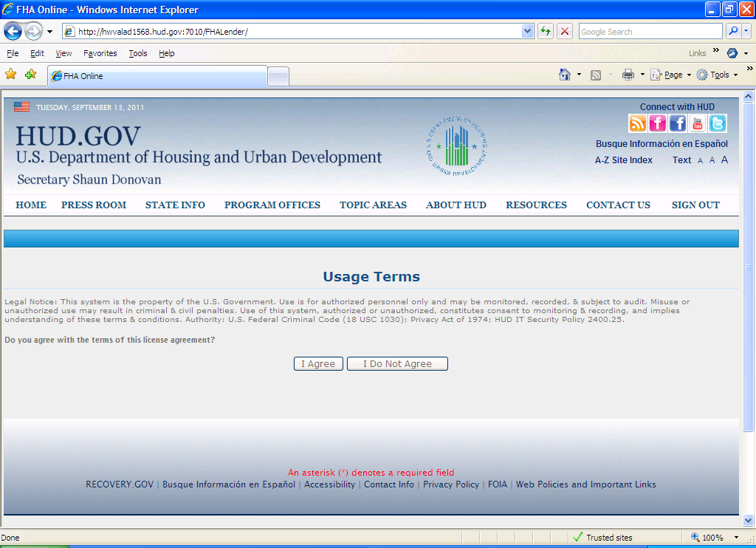This screenshot has height=548, width=756.
Task: Open the FOIA footer link
Action: pyautogui.click(x=497, y=484)
